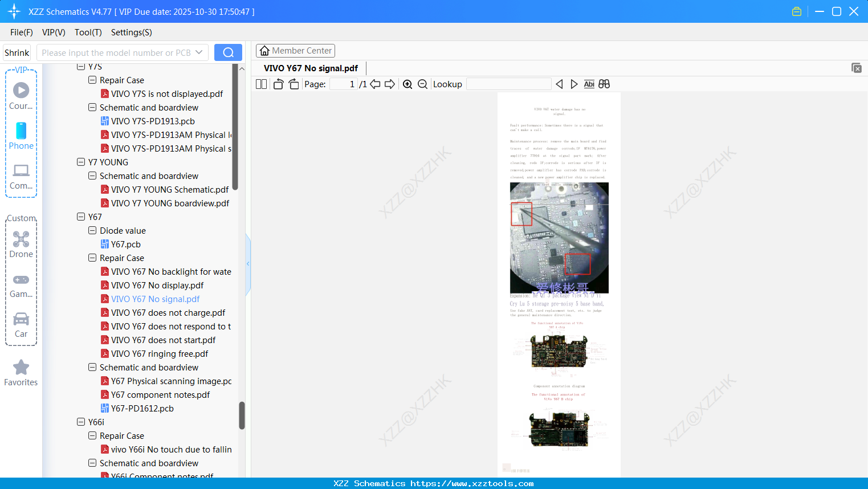Collapse Repair Case group under Y67
The image size is (868, 489).
[x=92, y=258]
